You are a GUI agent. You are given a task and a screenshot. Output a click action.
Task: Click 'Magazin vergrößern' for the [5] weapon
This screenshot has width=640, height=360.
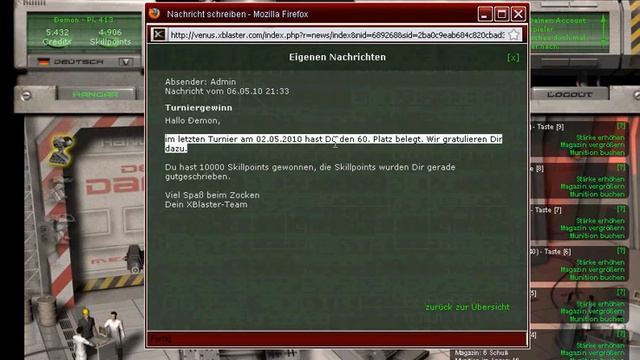pos(592,311)
